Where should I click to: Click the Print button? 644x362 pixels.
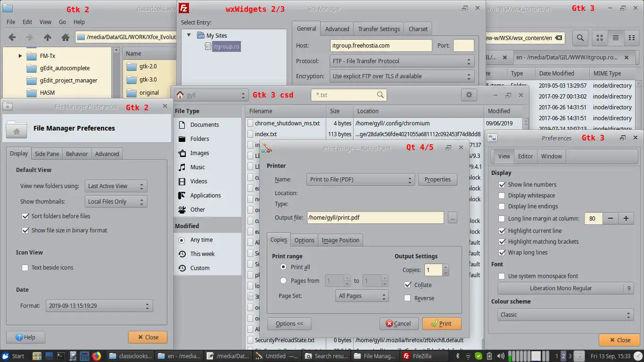[441, 324]
